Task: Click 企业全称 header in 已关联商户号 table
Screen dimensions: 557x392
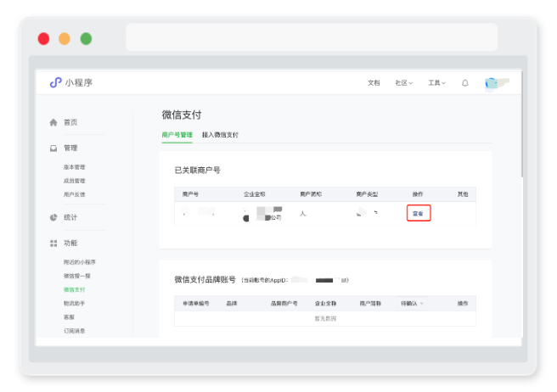Action: coord(255,194)
